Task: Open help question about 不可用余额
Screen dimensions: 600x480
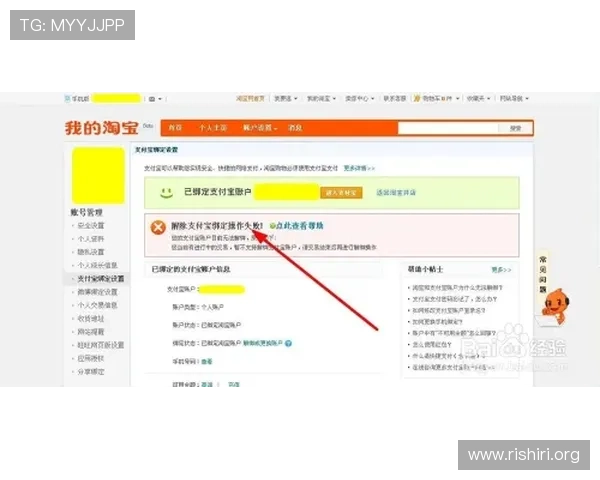Action: click(x=454, y=333)
